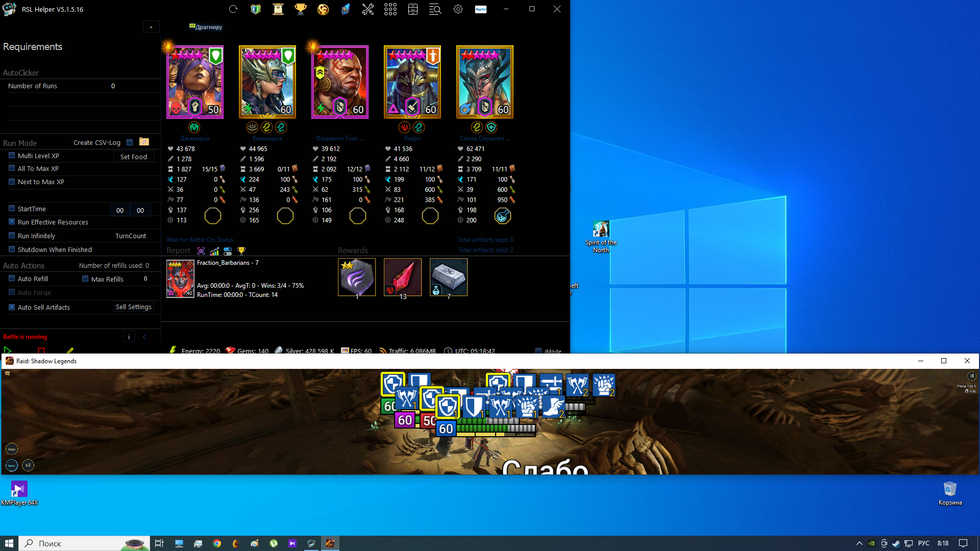Viewport: 980px width, 551px height.
Task: Click empty octagon slot under Джамарса stats
Action: tap(213, 216)
